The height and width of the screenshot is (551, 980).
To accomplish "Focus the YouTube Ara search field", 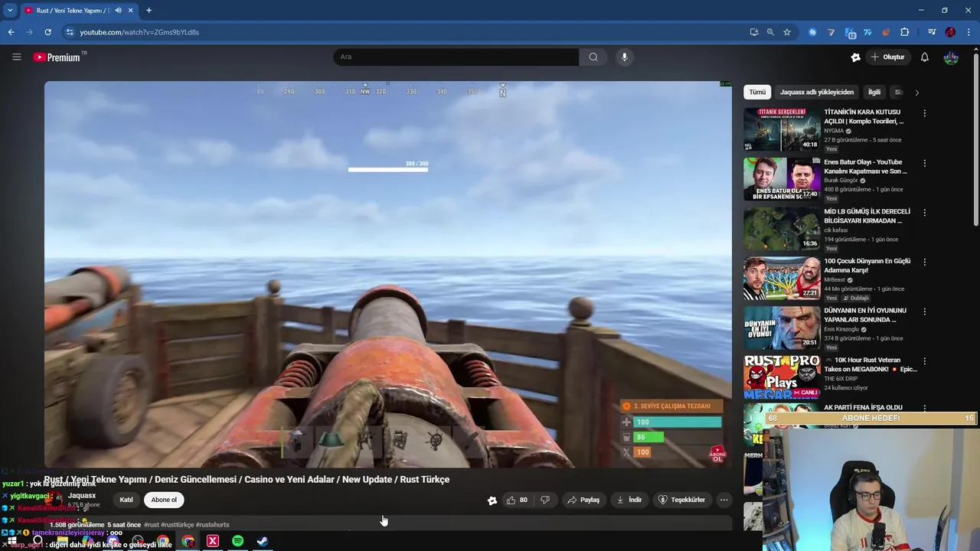I will (x=456, y=57).
